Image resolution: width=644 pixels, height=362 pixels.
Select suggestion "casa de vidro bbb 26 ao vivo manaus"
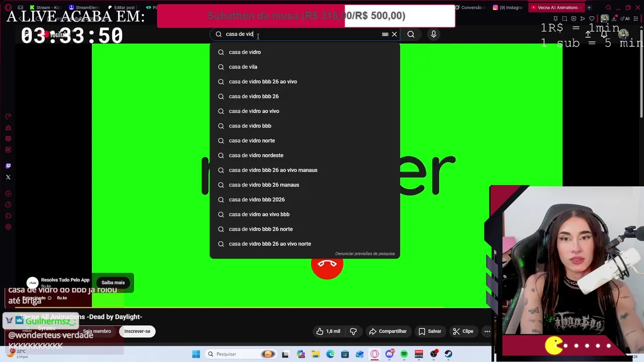click(x=305, y=170)
